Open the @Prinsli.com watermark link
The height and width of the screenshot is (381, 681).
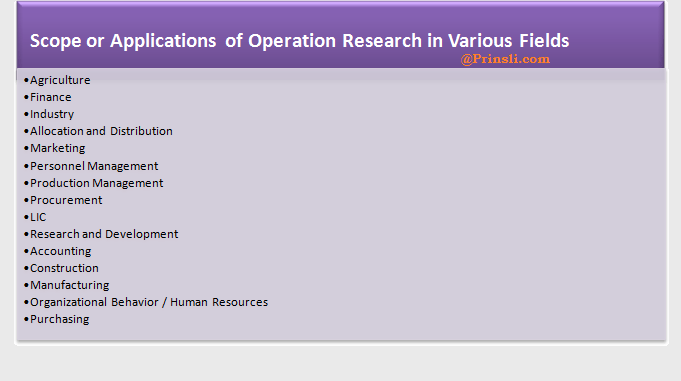coord(505,59)
